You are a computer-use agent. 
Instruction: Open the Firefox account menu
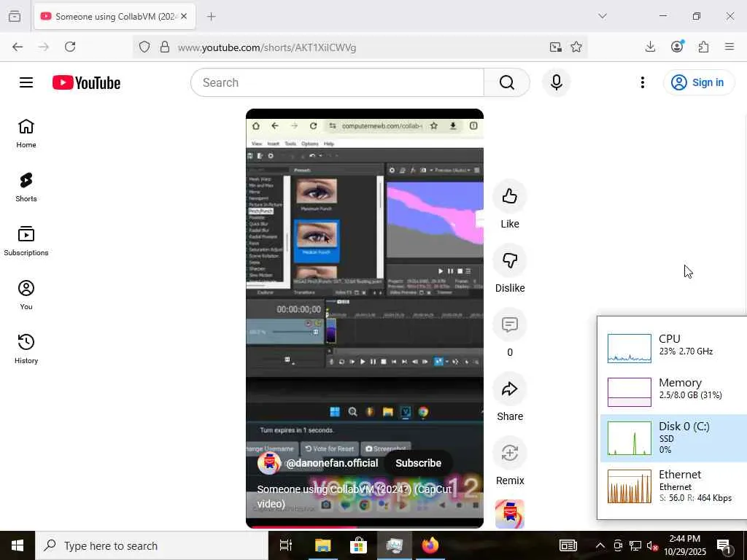(x=677, y=47)
